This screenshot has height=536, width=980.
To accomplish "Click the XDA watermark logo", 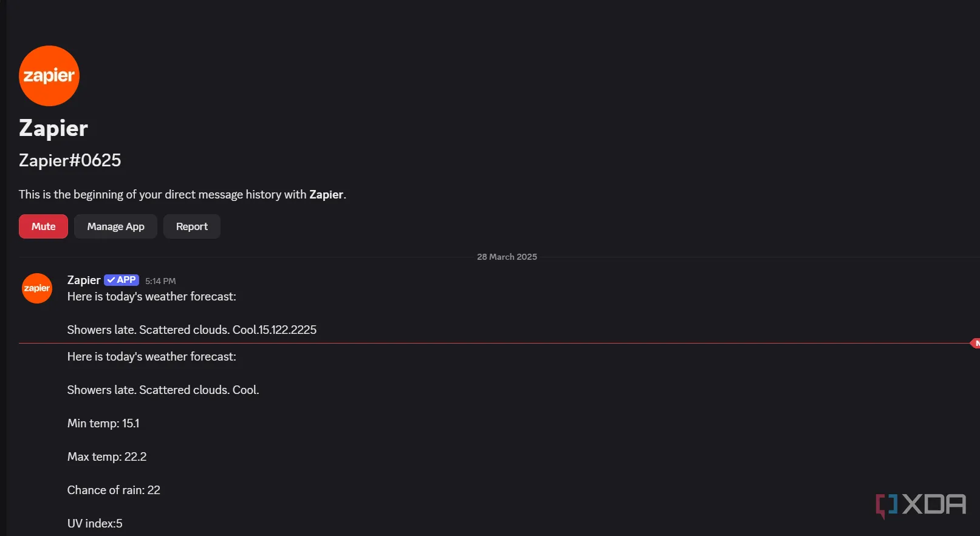I will tap(920, 504).
